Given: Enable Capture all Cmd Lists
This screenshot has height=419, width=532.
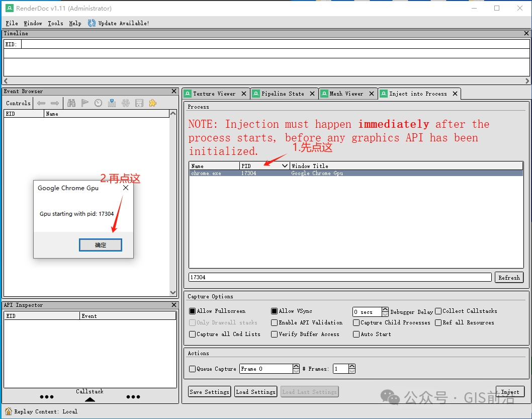Looking at the screenshot, I should [193, 334].
